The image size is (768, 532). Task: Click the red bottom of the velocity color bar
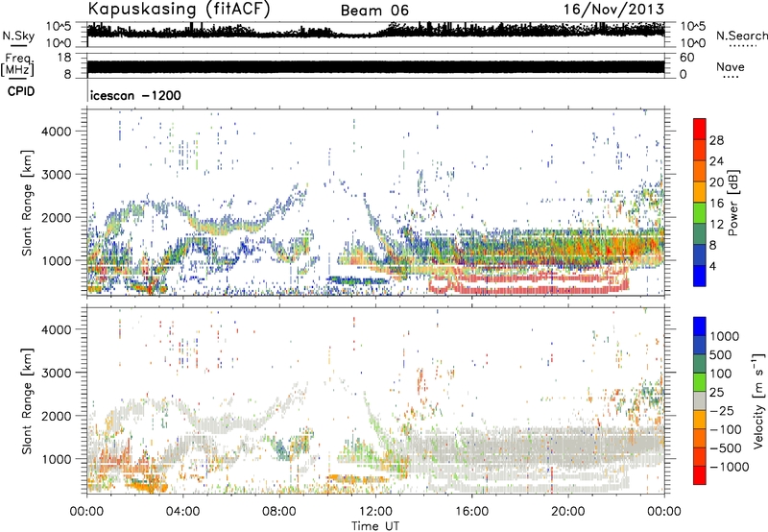click(700, 475)
